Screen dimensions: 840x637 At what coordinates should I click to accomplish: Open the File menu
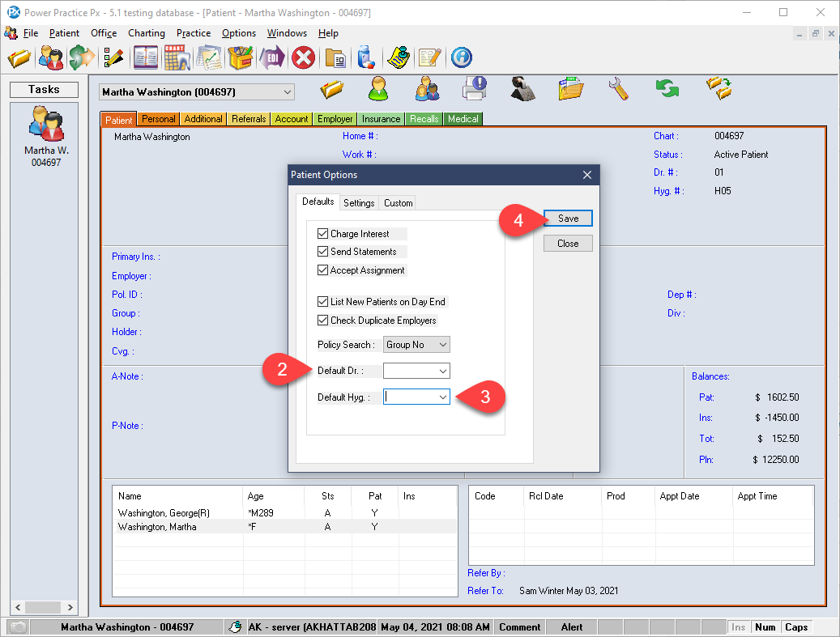click(31, 33)
